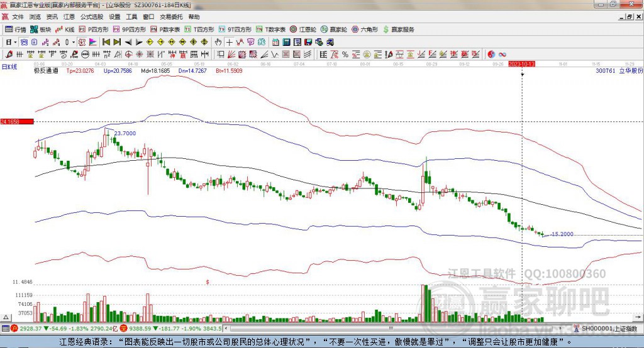
Task: Click the red 24.1658 price label
Action: pos(17,121)
